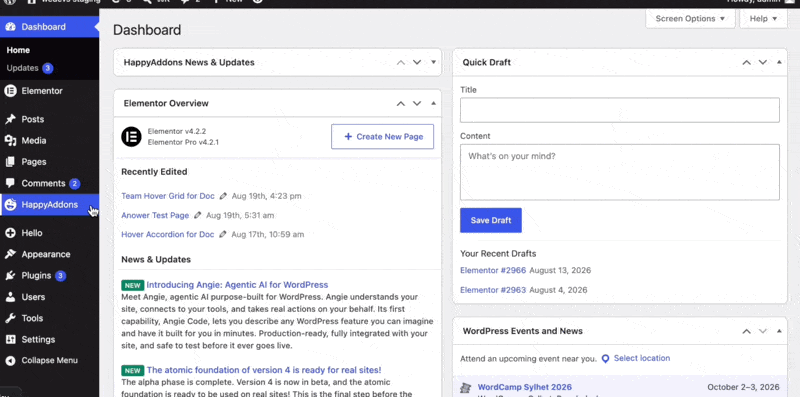This screenshot has height=397, width=800.
Task: Click the Appearance paintbrush icon
Action: (x=10, y=254)
